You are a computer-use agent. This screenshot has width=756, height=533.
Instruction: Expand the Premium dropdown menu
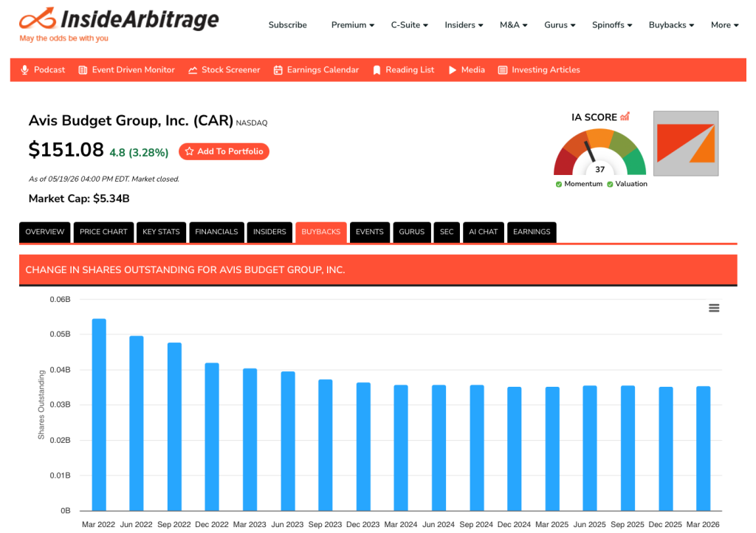[352, 25]
